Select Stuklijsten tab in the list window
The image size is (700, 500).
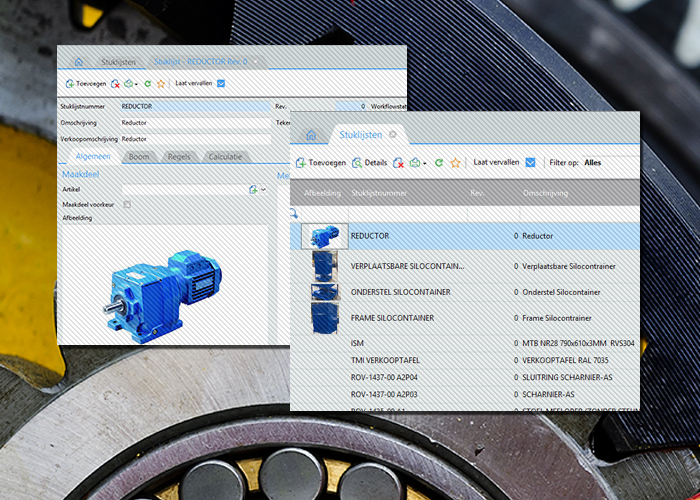tap(361, 135)
